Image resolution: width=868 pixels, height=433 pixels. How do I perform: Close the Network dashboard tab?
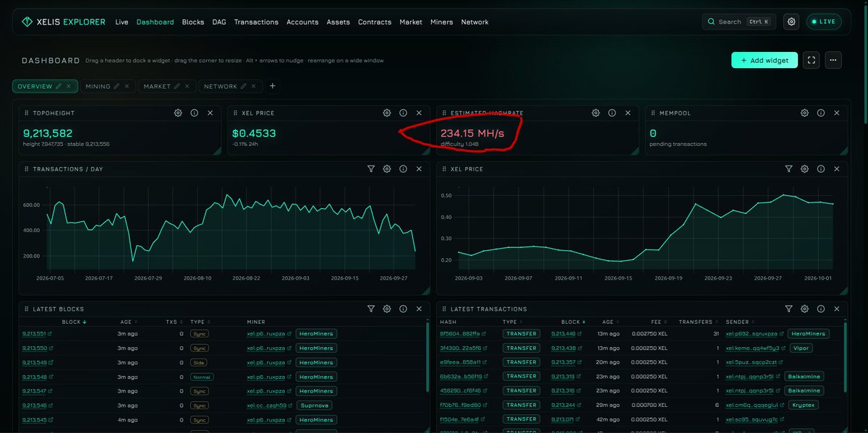tap(253, 86)
